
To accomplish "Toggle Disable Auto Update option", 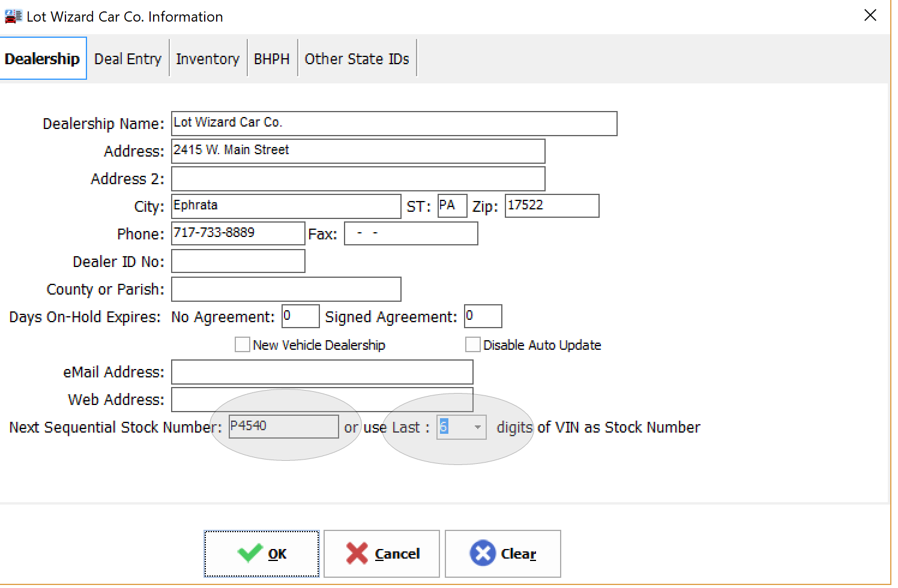I will [472, 344].
